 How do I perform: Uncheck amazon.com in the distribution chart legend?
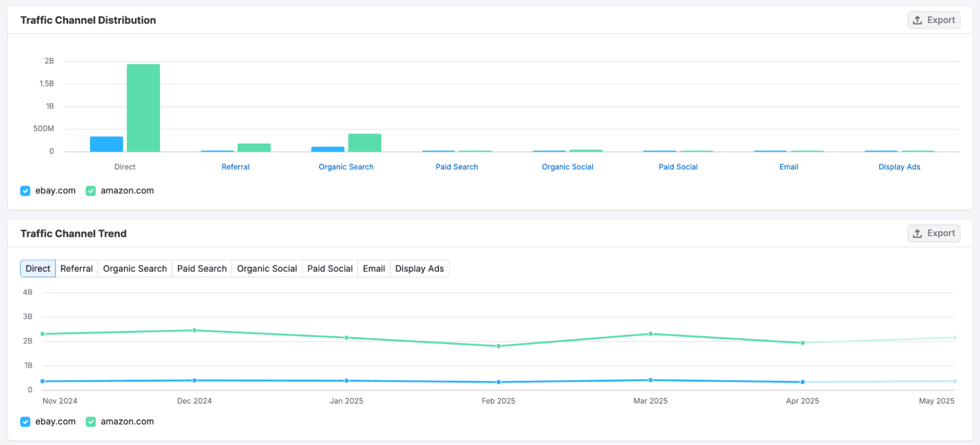coord(90,191)
